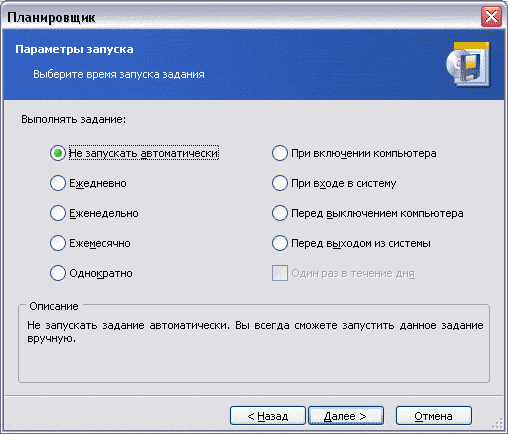Click the backup disk icon in header

468,65
